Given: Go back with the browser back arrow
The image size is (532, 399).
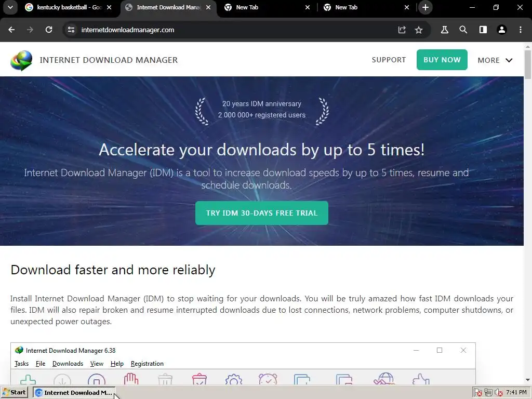Looking at the screenshot, I should pos(11,30).
